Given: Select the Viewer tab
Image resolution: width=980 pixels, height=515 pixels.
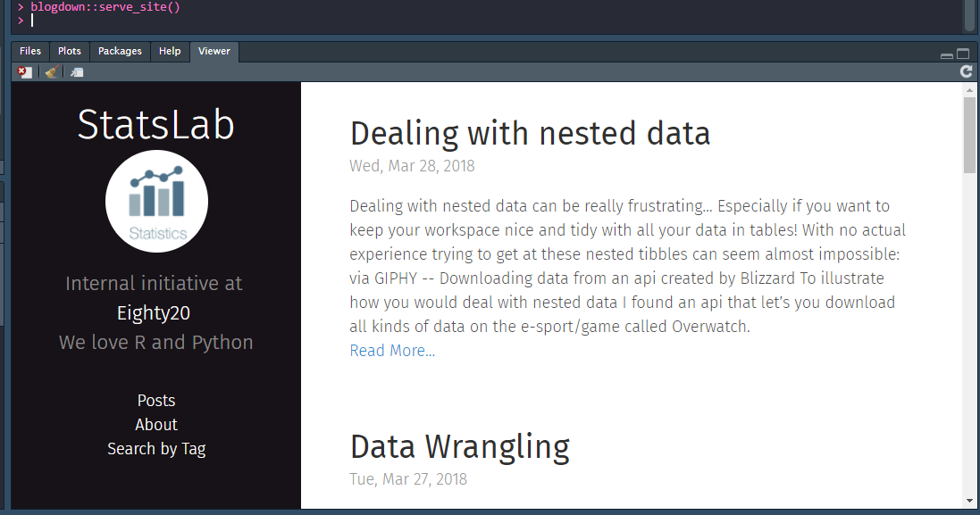Looking at the screenshot, I should pyautogui.click(x=214, y=51).
